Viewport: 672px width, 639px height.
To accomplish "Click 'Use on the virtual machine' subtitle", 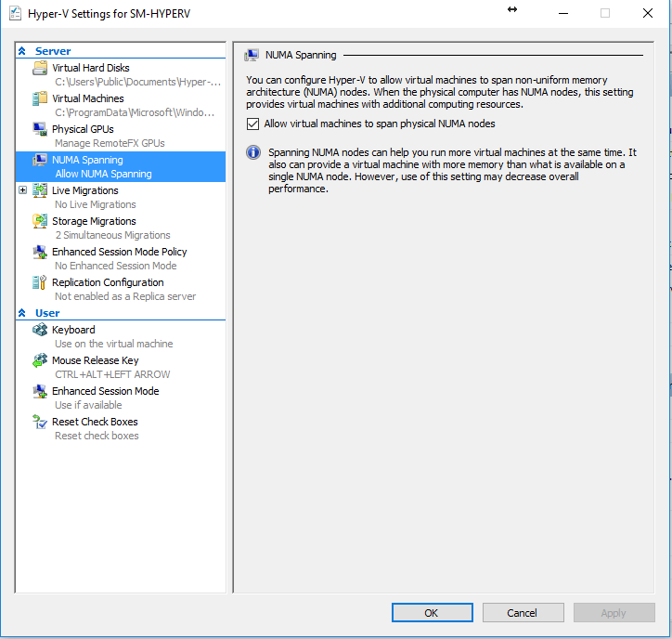I will click(x=113, y=344).
